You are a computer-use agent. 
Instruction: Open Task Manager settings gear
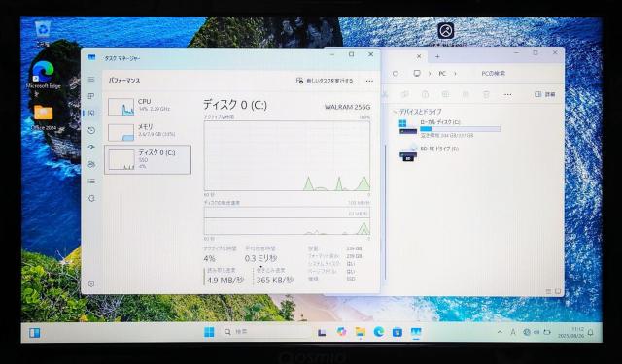point(91,283)
